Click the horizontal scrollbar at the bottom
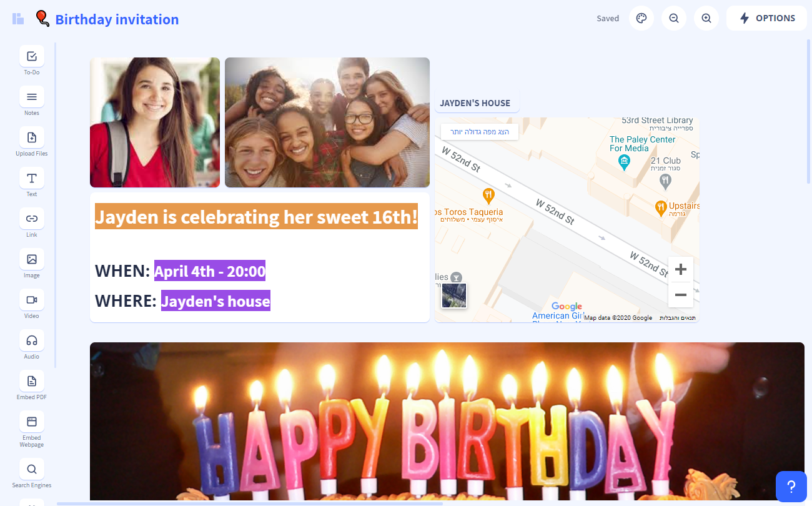 coord(250,504)
